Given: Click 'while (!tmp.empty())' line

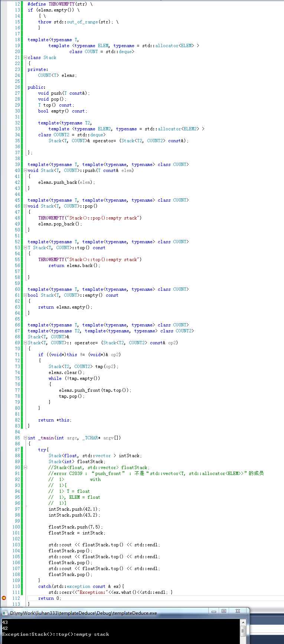Looking at the screenshot, I should click(74, 378).
